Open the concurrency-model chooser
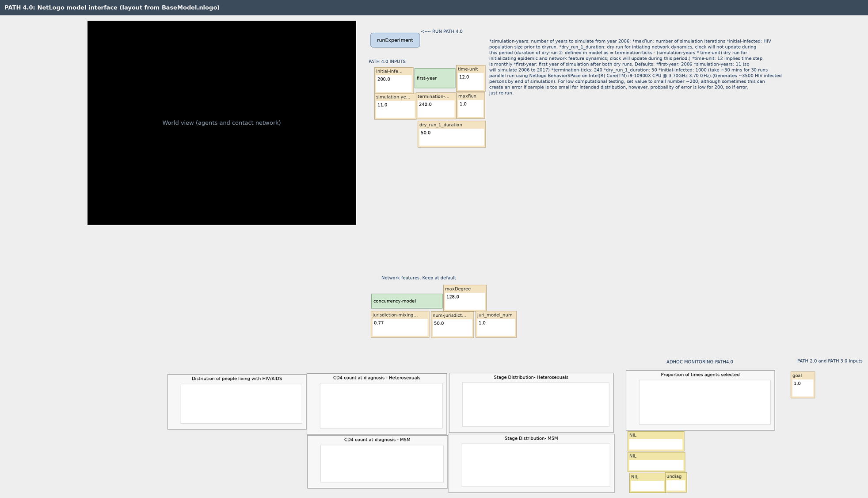 [x=407, y=301]
